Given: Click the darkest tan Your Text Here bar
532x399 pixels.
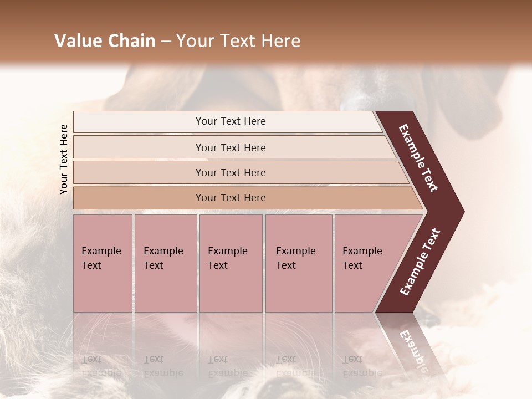Looking at the screenshot, I should point(248,198).
